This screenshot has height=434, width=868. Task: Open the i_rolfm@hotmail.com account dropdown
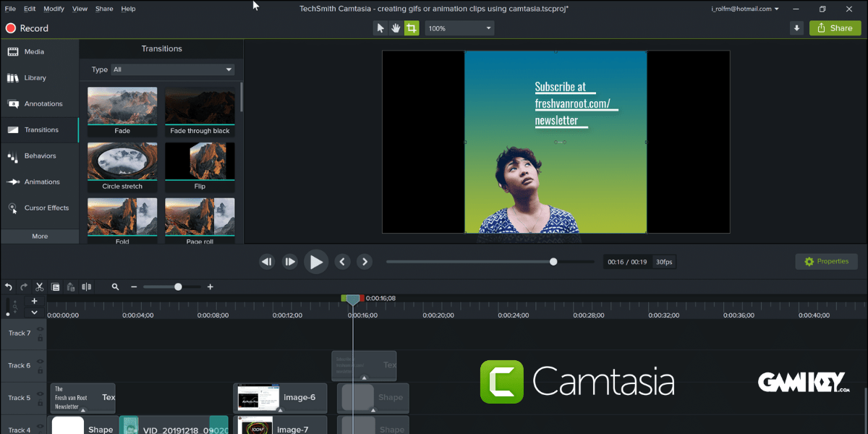point(745,8)
